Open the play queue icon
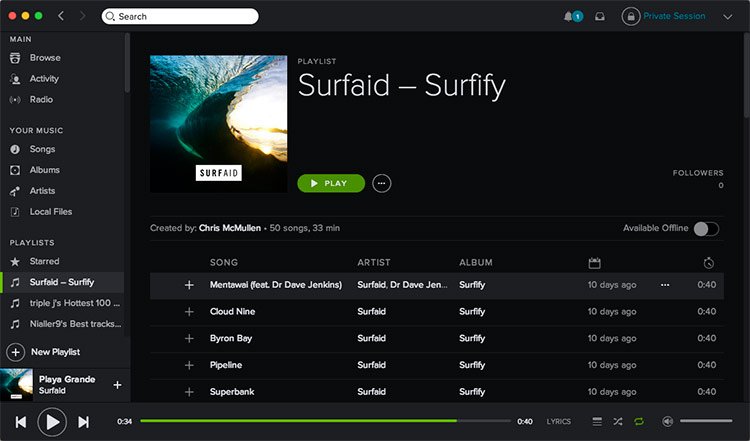 [597, 422]
